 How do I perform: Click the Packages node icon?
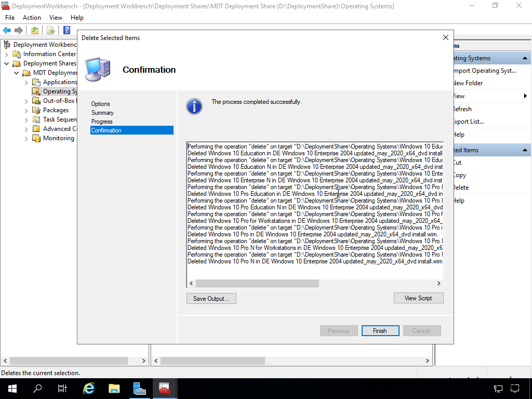(36, 110)
